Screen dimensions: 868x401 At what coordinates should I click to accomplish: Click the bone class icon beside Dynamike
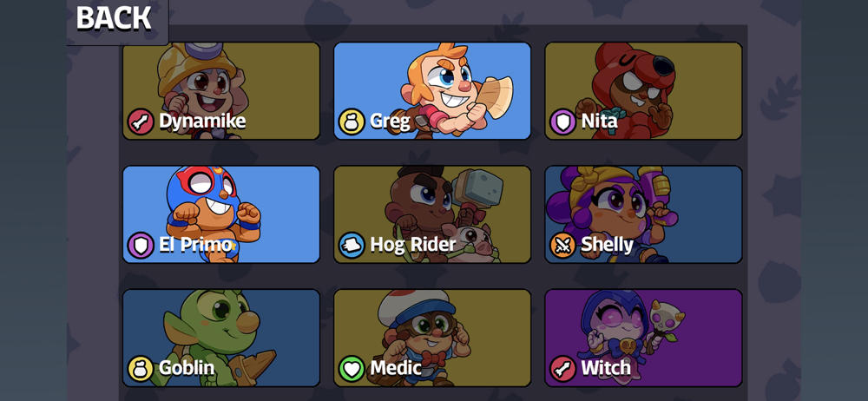[141, 122]
